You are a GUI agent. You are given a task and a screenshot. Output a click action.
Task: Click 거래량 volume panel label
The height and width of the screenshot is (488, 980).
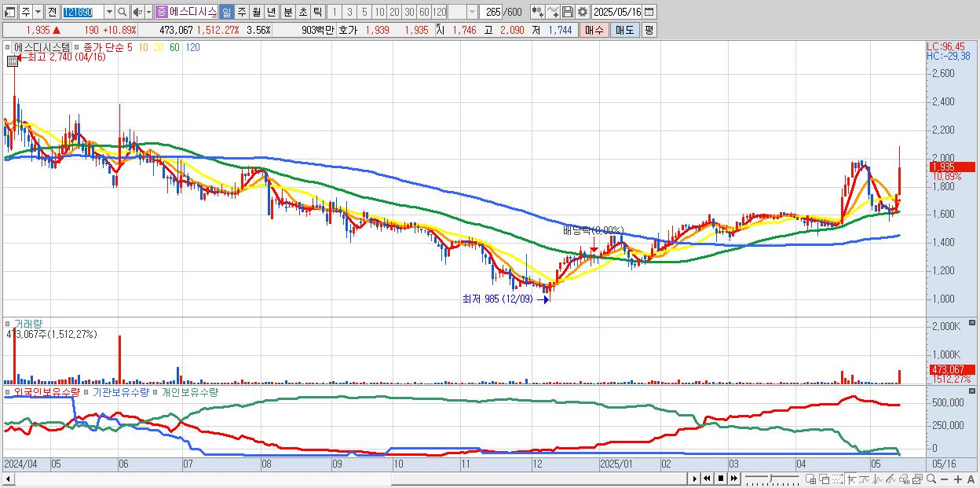pos(27,324)
